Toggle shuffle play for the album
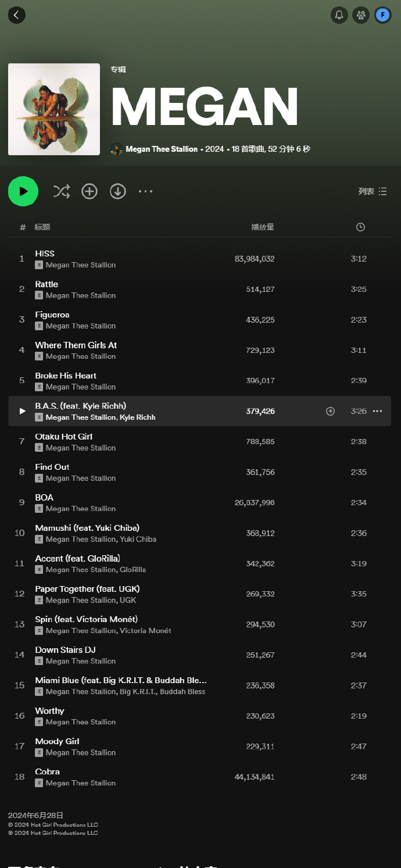The width and height of the screenshot is (401, 868). (62, 191)
